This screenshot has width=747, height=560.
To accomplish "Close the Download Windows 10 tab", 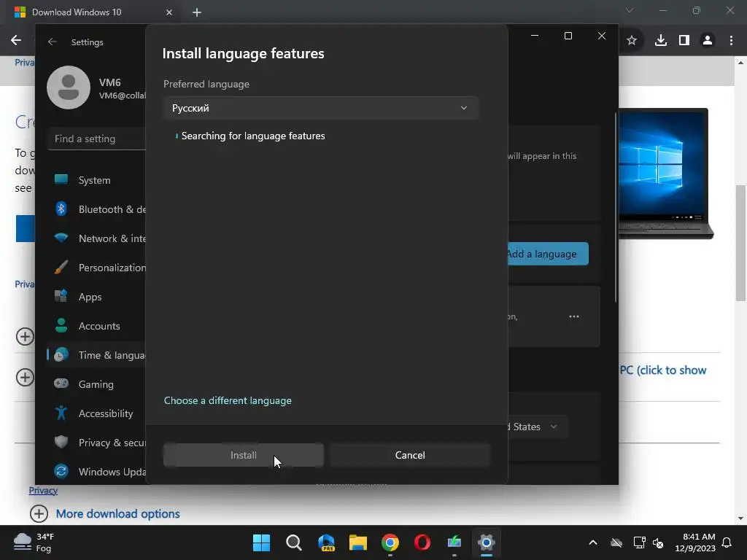I will pyautogui.click(x=169, y=12).
